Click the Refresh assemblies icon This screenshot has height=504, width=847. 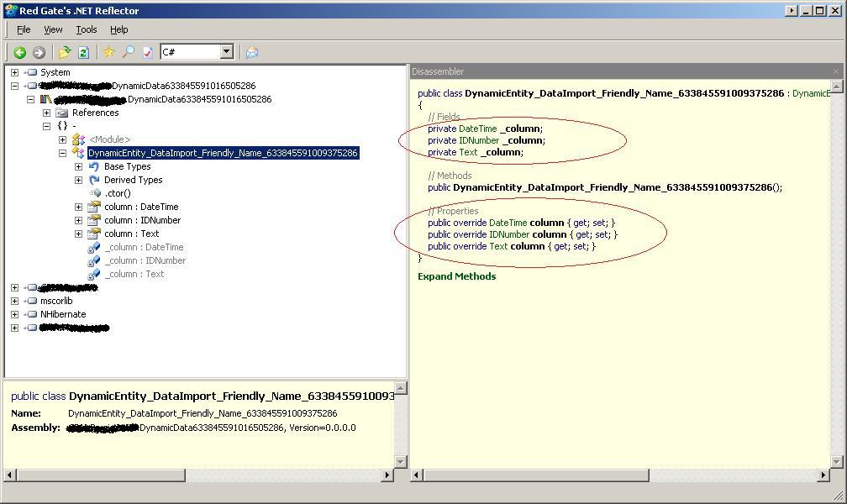click(x=84, y=51)
